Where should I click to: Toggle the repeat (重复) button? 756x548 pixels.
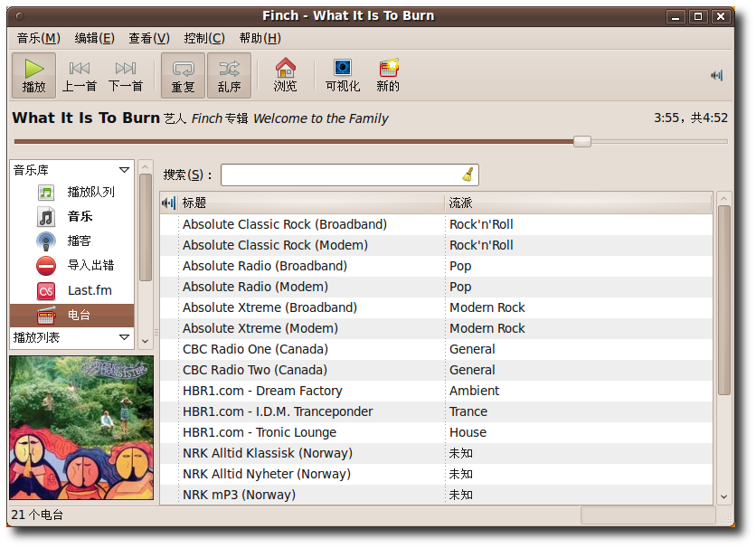tap(184, 76)
